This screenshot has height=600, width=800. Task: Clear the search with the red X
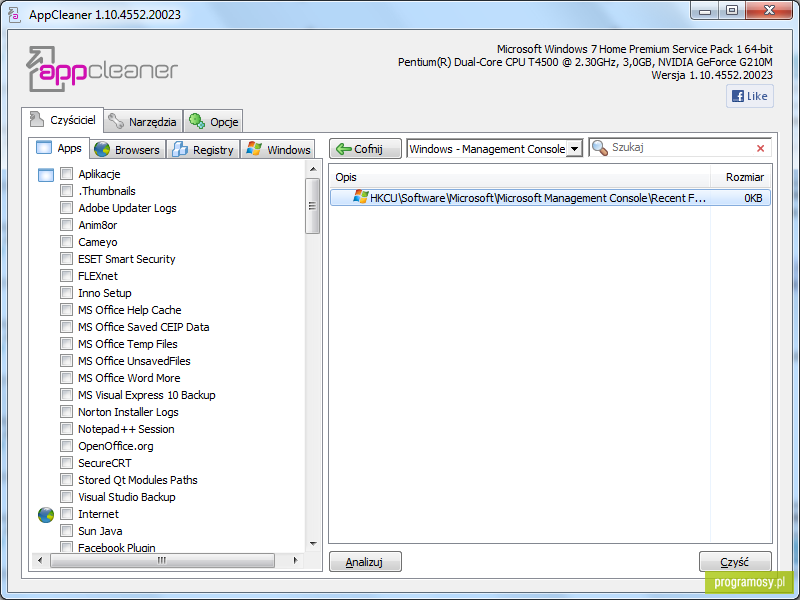tap(760, 148)
